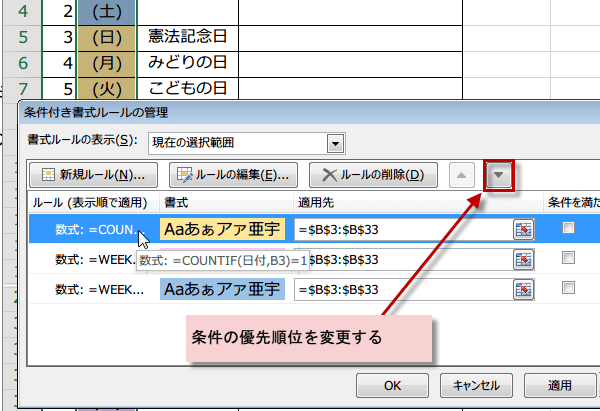Click range selector icon for second rule
This screenshot has width=600, height=411.
523,260
